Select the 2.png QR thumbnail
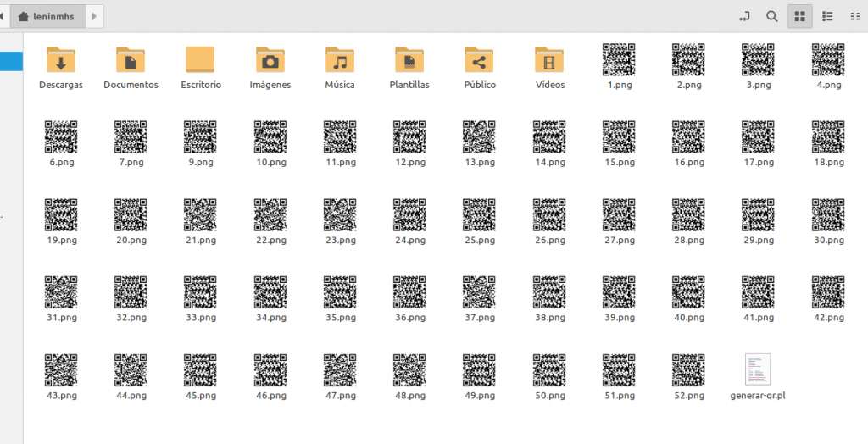The height and width of the screenshot is (444, 868). pyautogui.click(x=688, y=60)
